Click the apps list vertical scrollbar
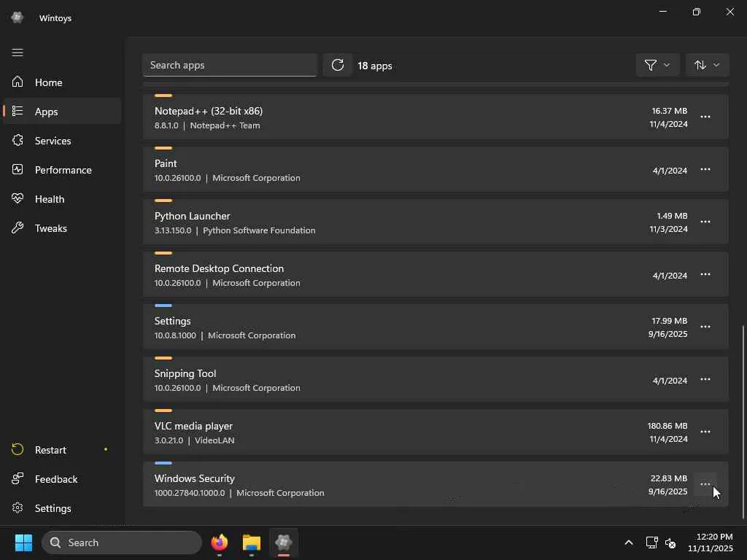Image resolution: width=747 pixels, height=560 pixels. (x=743, y=422)
